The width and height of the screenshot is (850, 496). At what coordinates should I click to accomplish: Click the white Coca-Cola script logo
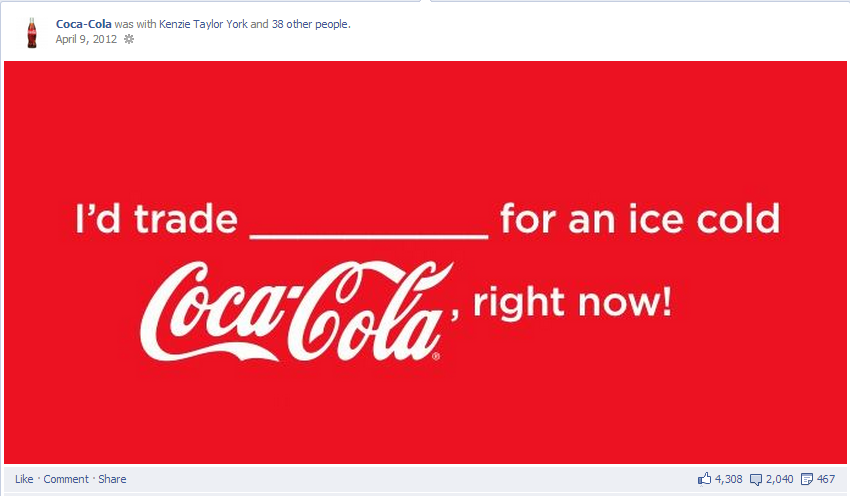click(297, 312)
